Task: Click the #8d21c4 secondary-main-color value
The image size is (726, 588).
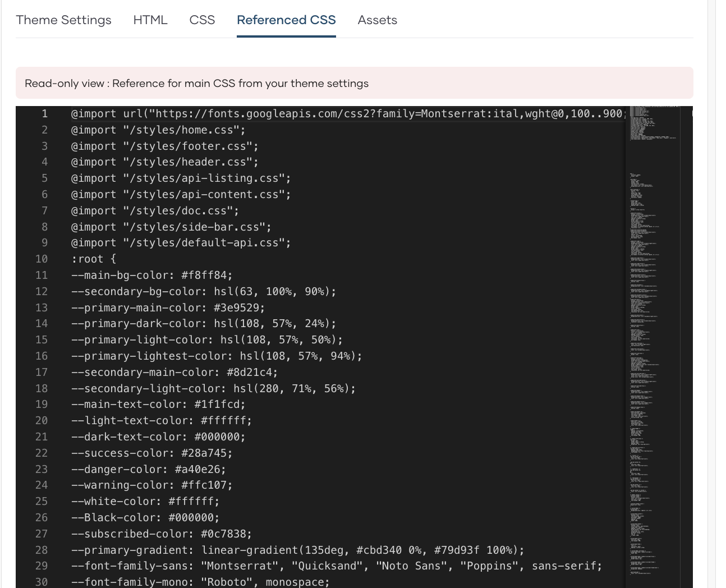Action: [251, 373]
